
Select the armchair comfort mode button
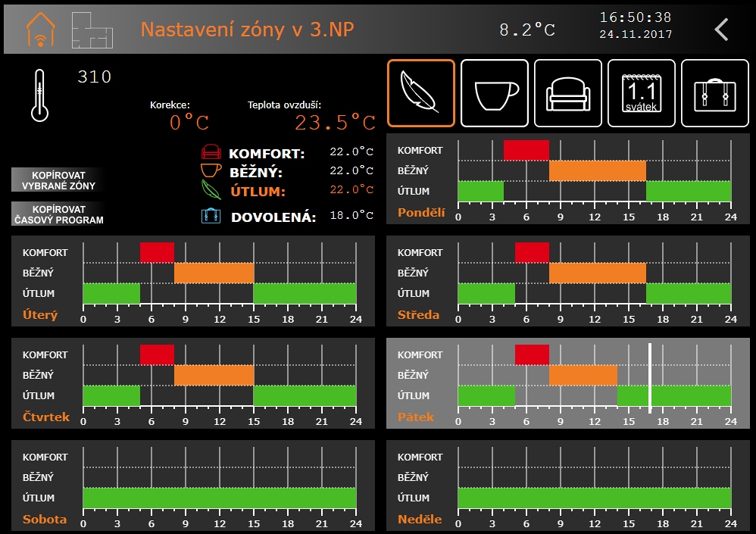coord(568,93)
